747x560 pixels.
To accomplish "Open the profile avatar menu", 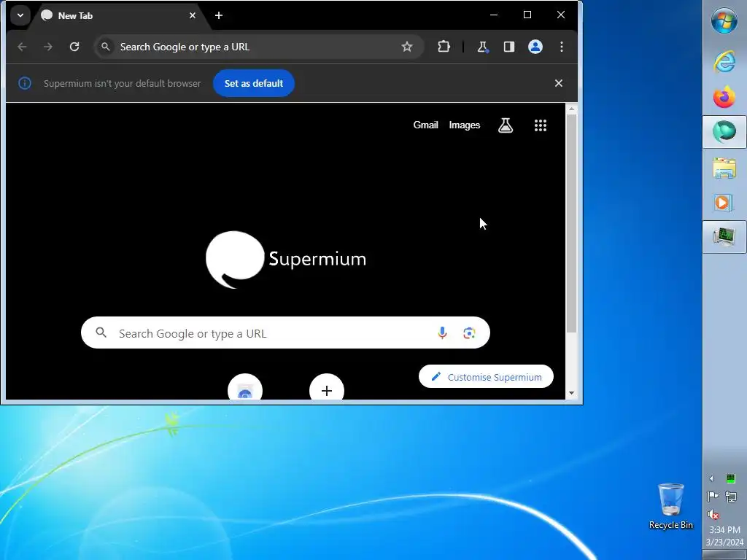I will coord(535,47).
